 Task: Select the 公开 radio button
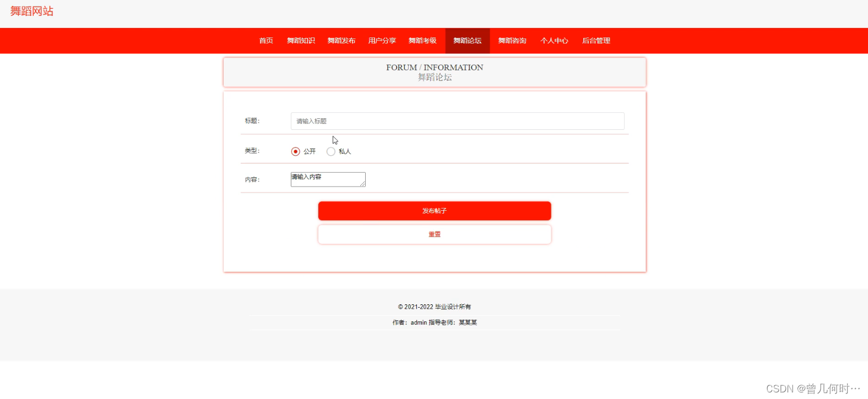point(296,151)
